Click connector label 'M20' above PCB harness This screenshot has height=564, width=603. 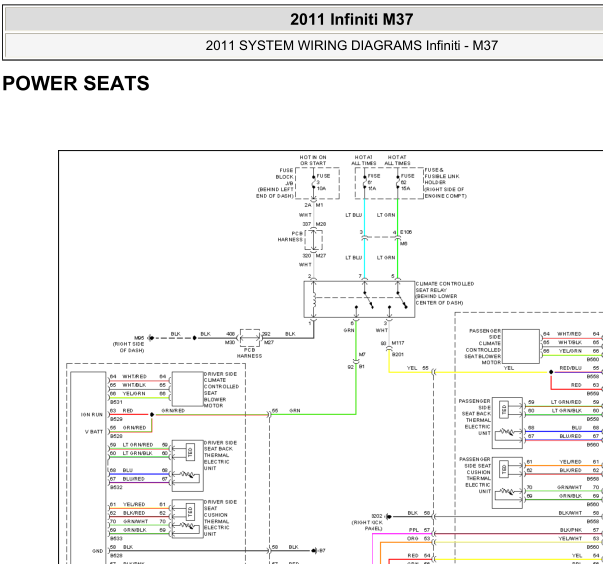coord(320,224)
